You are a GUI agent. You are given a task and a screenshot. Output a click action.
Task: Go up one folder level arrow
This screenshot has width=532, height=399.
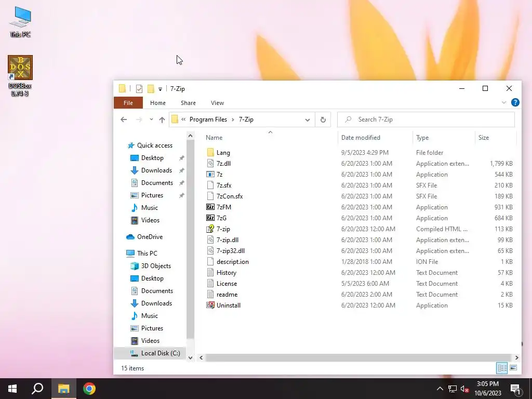162,119
